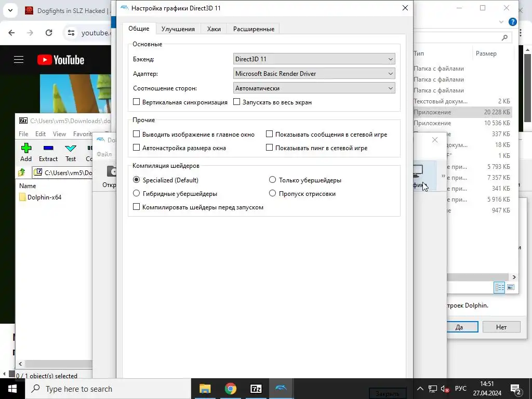Open 7-Zip from the taskbar

click(x=256, y=389)
